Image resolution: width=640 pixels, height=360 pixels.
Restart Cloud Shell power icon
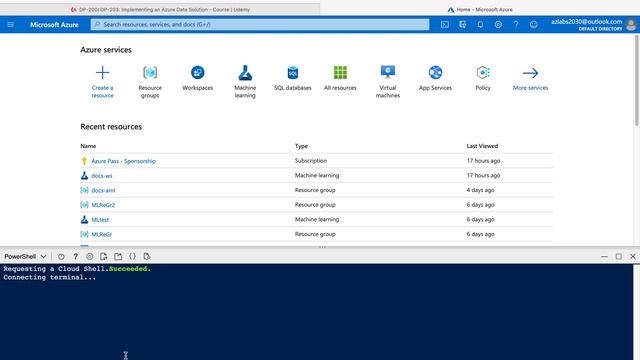[61, 256]
